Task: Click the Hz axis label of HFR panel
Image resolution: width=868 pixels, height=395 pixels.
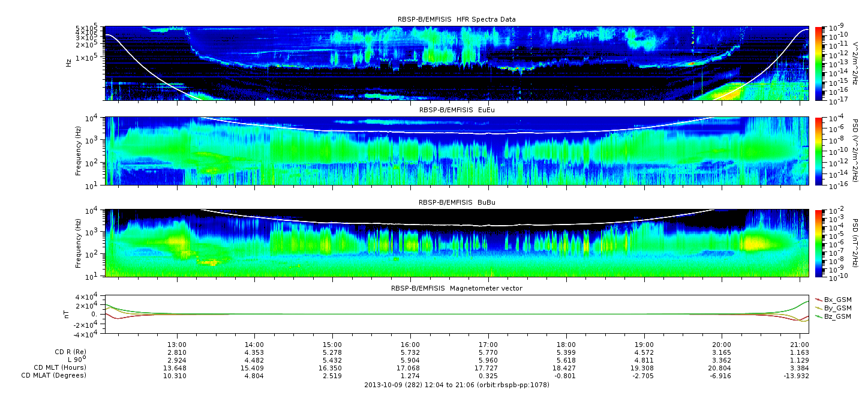Action: tap(68, 63)
